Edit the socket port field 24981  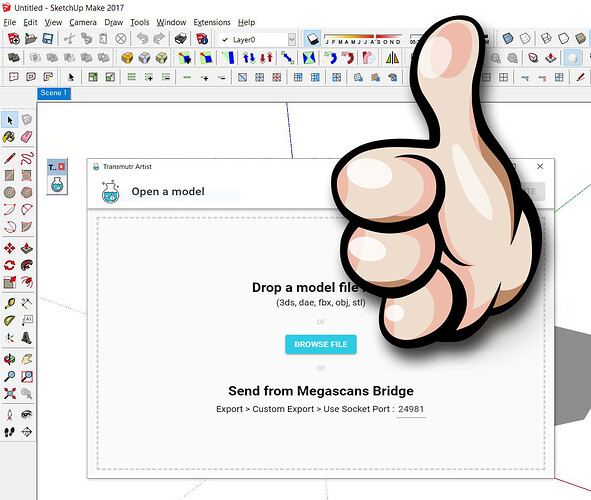click(411, 409)
